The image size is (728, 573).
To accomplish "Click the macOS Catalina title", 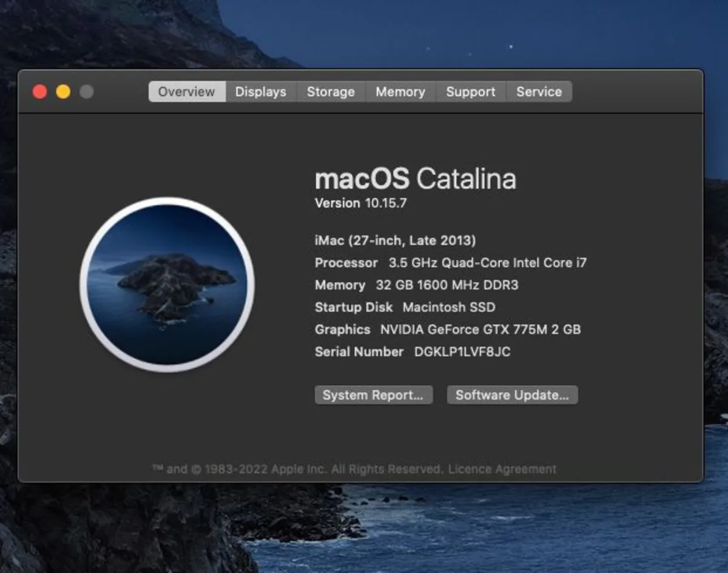I will coord(416,179).
